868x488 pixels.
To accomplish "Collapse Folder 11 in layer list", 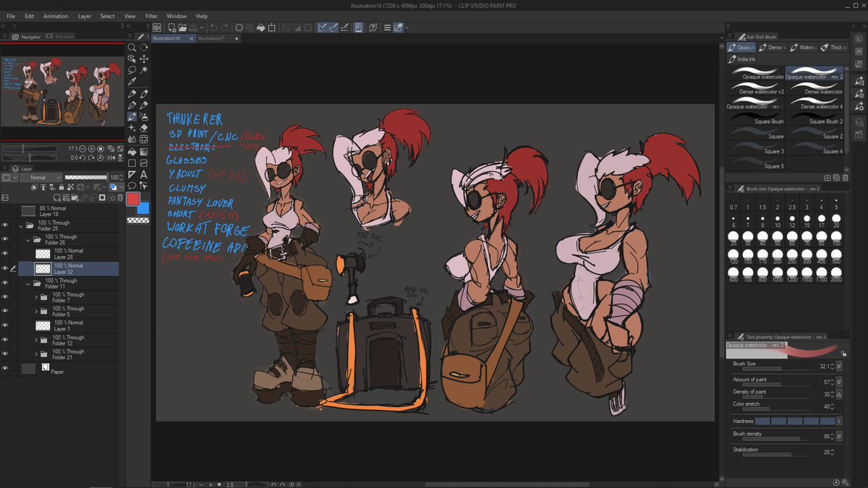I will [x=28, y=283].
